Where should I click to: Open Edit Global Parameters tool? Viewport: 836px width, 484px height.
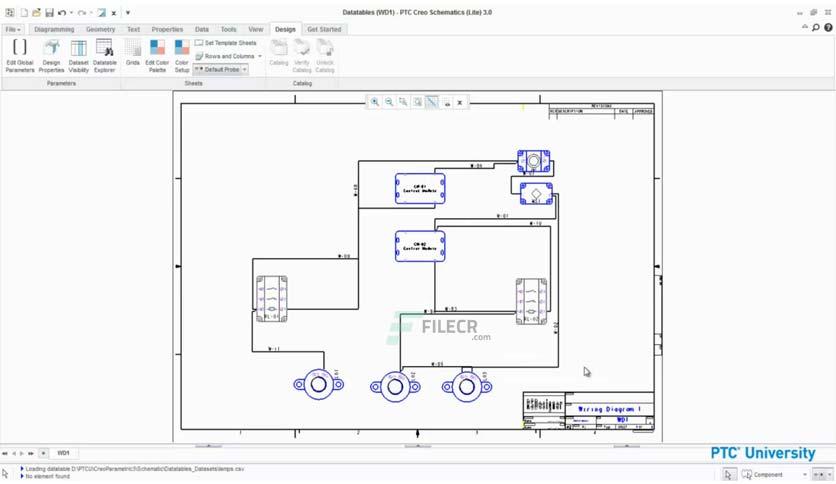click(x=20, y=55)
